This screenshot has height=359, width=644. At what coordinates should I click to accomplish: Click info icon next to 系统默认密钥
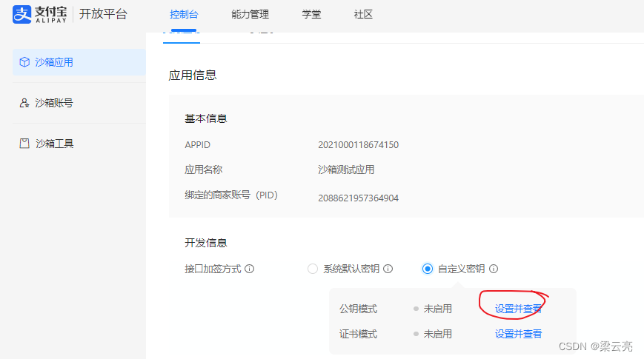click(388, 269)
